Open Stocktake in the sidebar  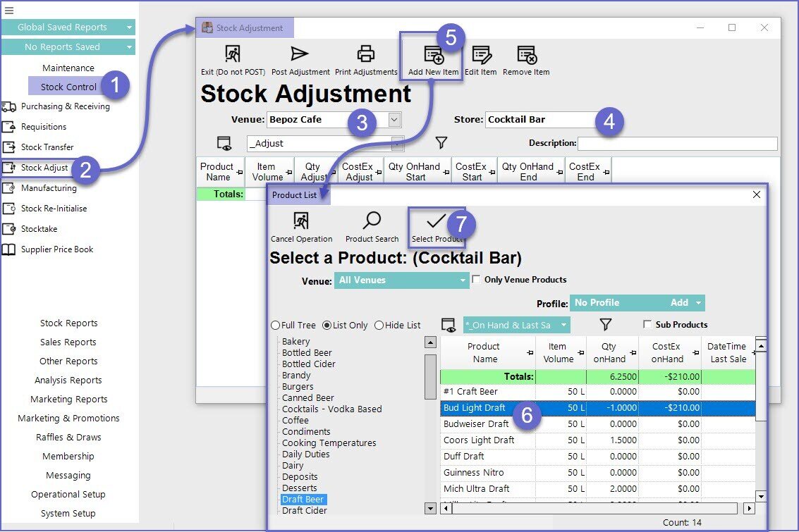[39, 229]
